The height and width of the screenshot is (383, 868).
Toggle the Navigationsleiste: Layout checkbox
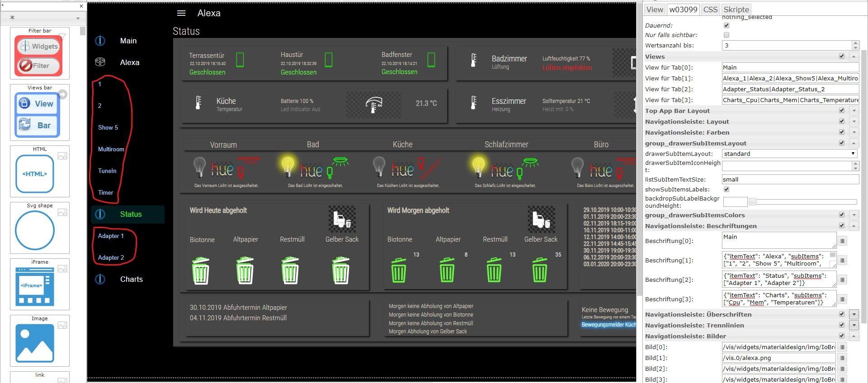842,121
